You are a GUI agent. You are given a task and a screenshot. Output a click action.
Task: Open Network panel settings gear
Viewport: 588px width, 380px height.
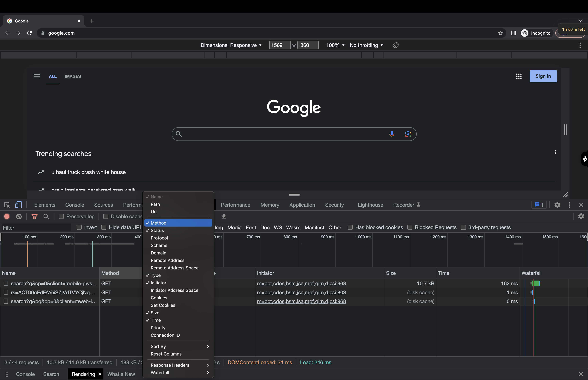(x=581, y=216)
